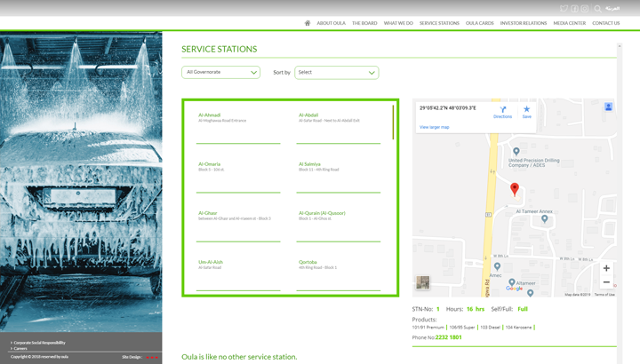Open the About Oula menu
Viewport: 640px width, 364px height.
pyautogui.click(x=331, y=23)
